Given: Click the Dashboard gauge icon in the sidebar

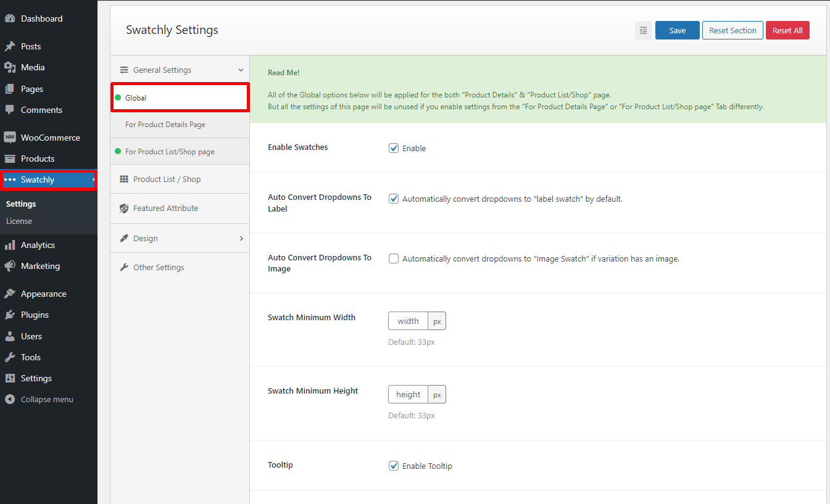Looking at the screenshot, I should [x=10, y=19].
